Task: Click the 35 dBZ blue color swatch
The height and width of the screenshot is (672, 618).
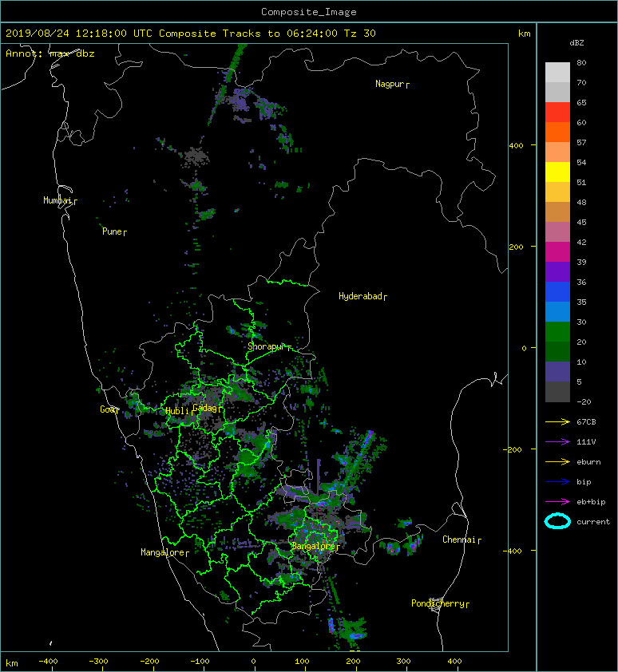Action: [557, 291]
